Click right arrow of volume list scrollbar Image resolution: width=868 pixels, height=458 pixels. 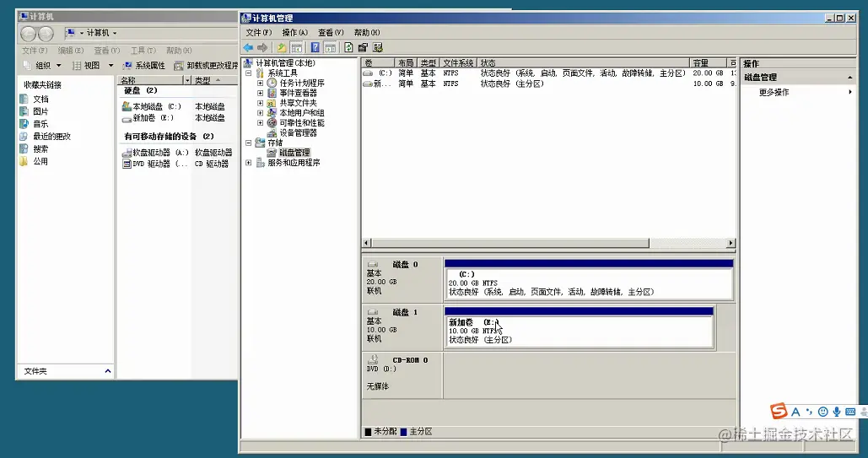(x=731, y=243)
